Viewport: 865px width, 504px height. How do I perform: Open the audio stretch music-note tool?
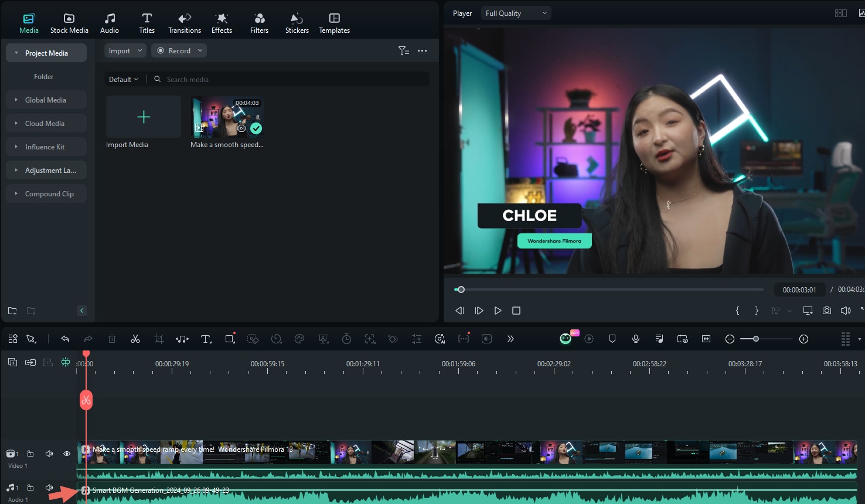coord(182,339)
